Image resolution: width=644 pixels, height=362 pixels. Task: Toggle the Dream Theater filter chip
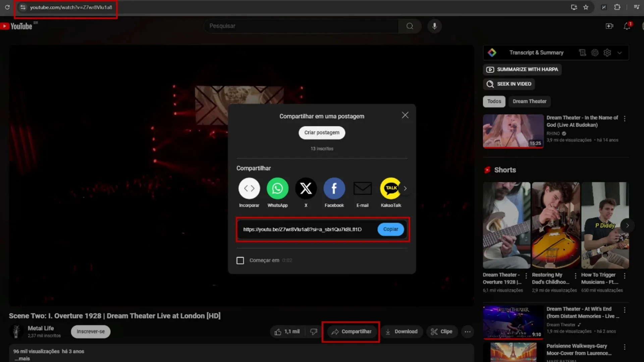(x=529, y=101)
